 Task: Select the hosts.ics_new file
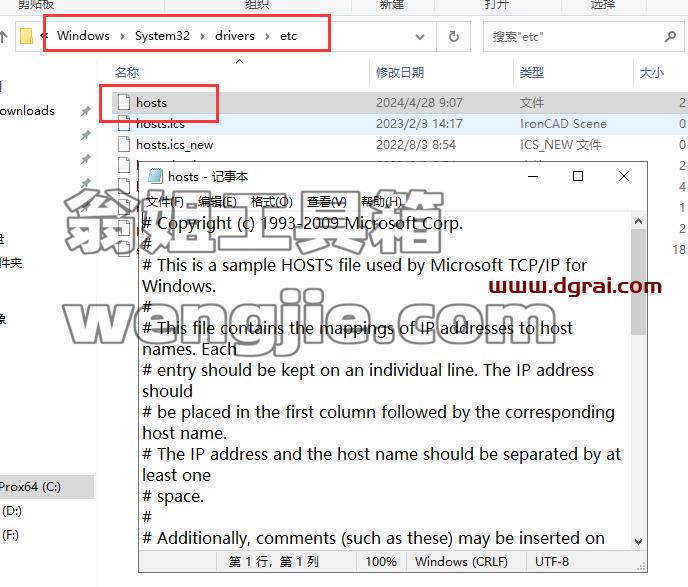pos(400,145)
